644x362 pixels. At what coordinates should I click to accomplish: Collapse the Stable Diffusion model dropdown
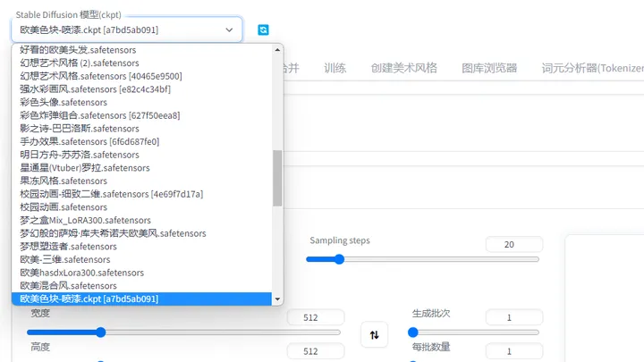(x=229, y=30)
